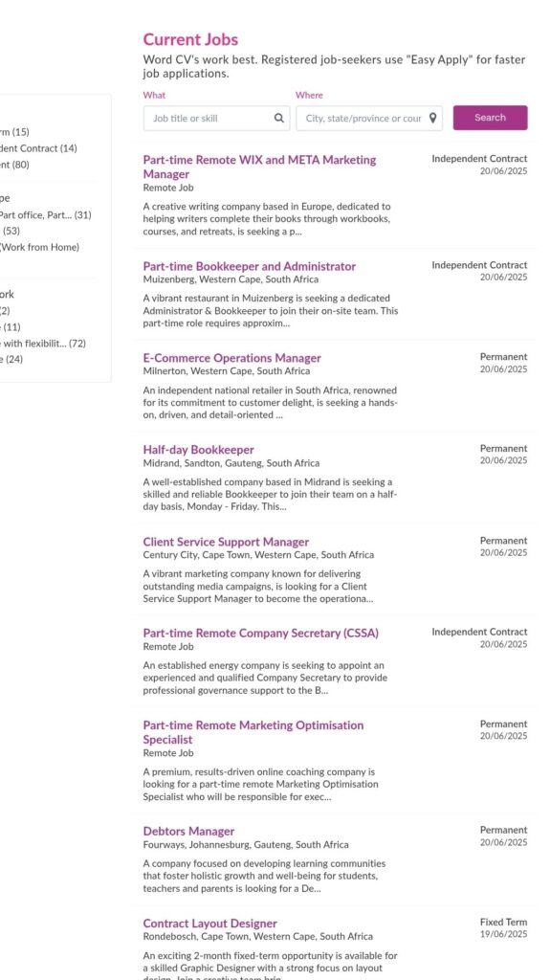Open Contract Layout Designer job listing
The width and height of the screenshot is (550, 980).
point(210,924)
